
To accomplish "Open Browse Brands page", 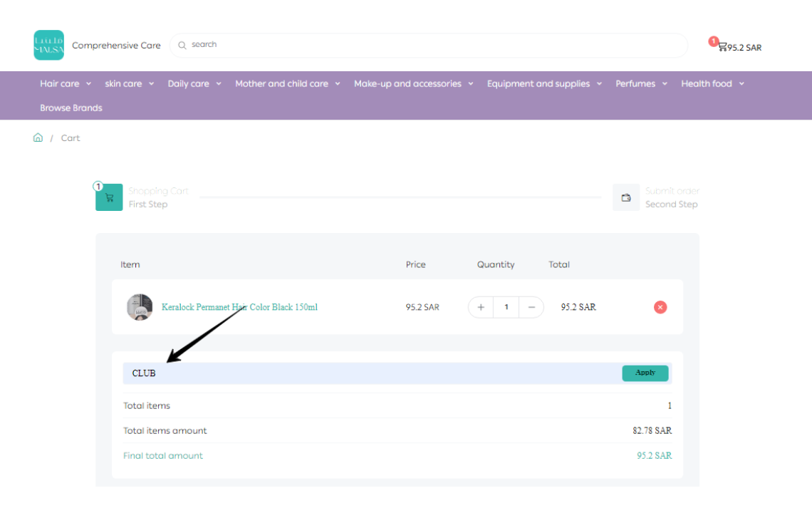I will (x=71, y=108).
